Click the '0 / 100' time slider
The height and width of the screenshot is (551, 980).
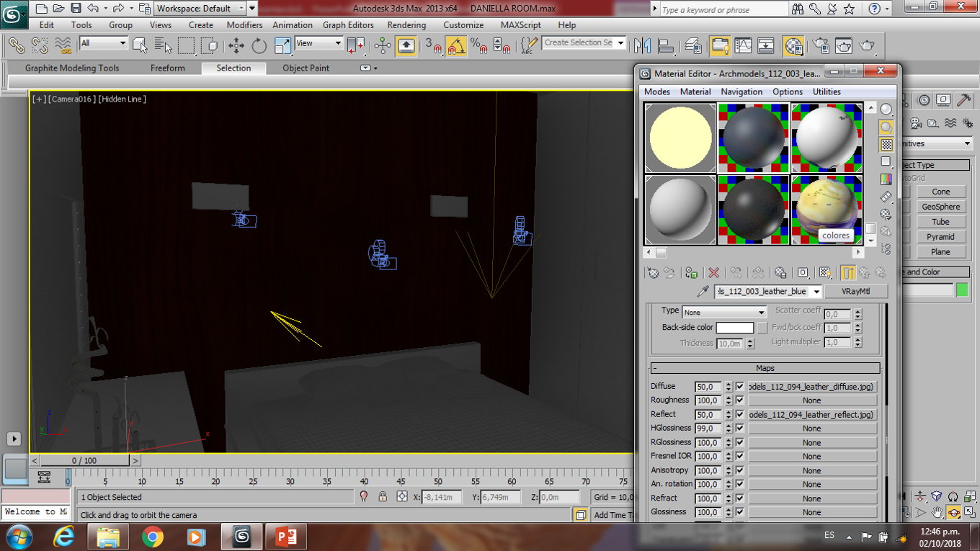[84, 460]
